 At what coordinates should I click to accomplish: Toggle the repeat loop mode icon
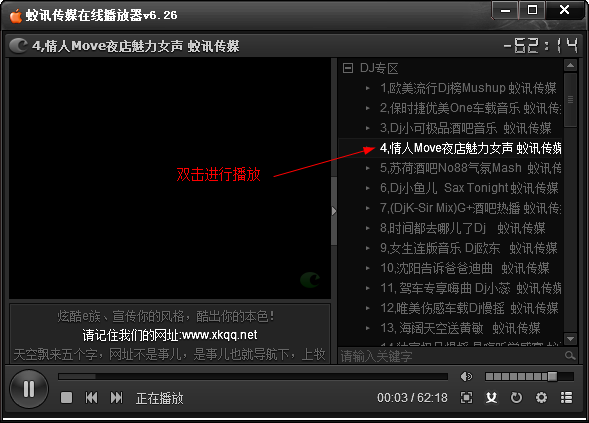pos(516,397)
